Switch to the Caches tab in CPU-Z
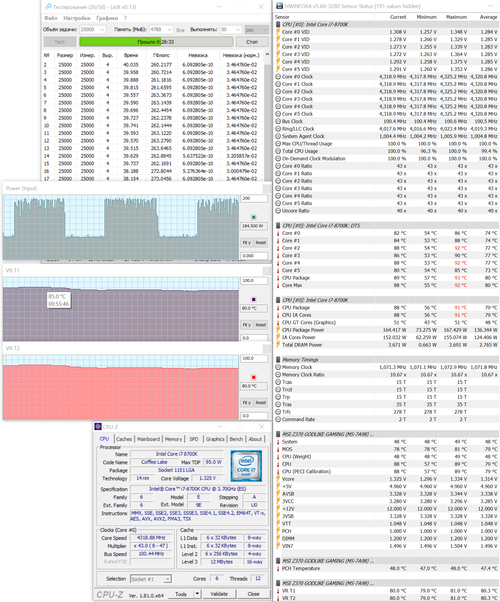 [x=124, y=439]
